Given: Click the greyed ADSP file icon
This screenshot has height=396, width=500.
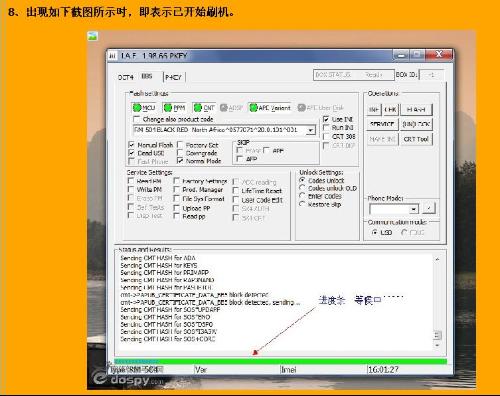Looking at the screenshot, I should click(224, 108).
